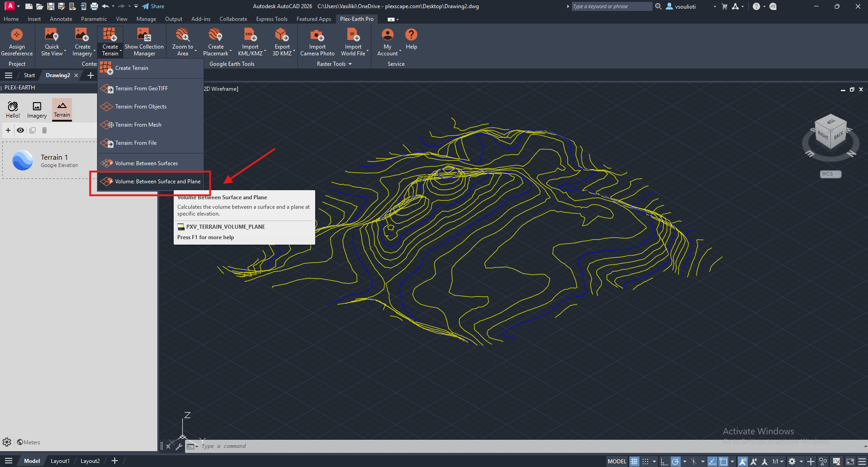Open vsoulioti account dropdown
This screenshot has height=467, width=868.
[x=715, y=6]
